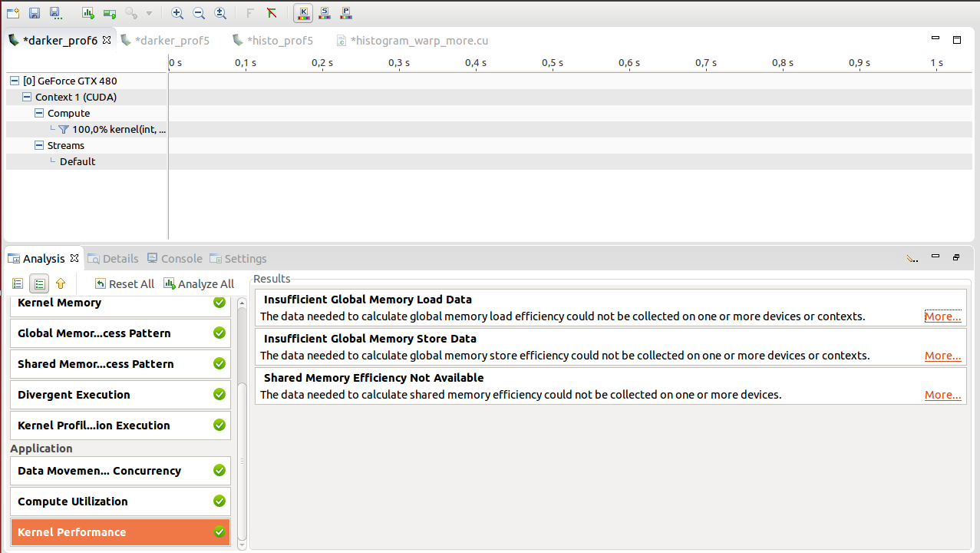Click the new session toolbar icon
Image resolution: width=980 pixels, height=553 pixels.
point(13,13)
